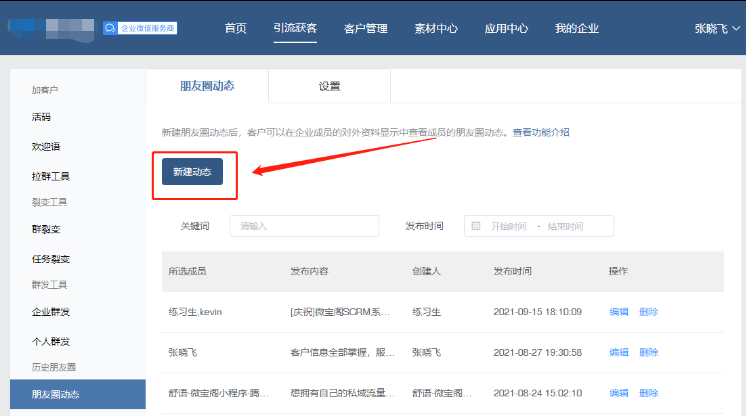Open 欢迎语 in the sidebar
746x416 pixels.
pyautogui.click(x=46, y=147)
